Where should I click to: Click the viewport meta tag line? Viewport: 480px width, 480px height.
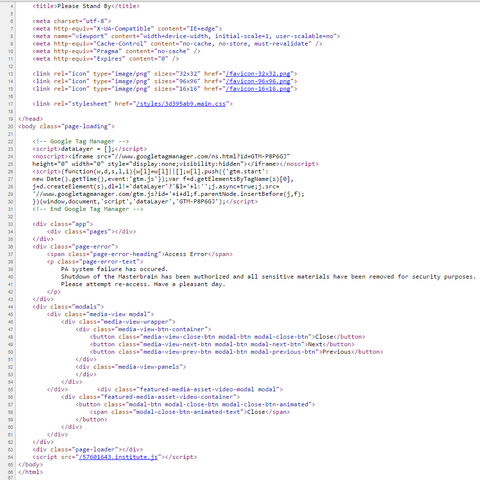186,36
